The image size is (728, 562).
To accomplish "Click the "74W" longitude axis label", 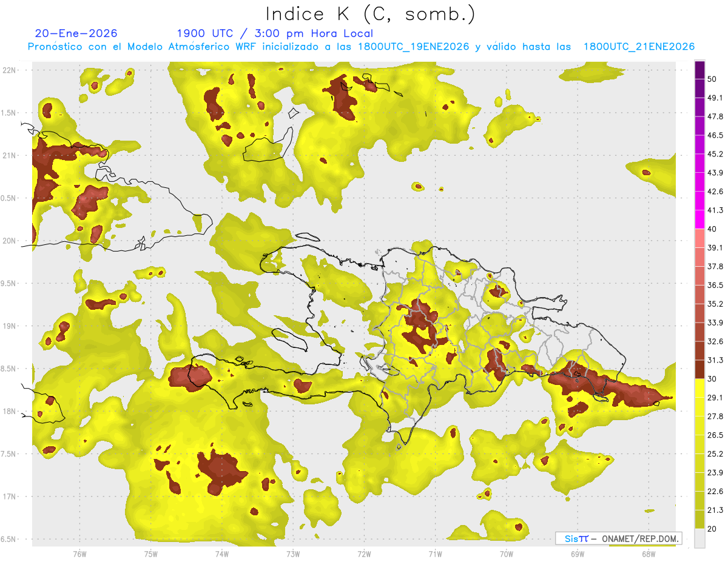I will (221, 554).
